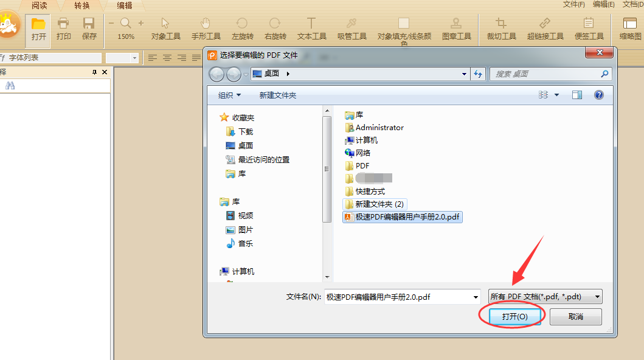The height and width of the screenshot is (360, 644).
Task: Select the PDF folder in file list
Action: coord(358,166)
